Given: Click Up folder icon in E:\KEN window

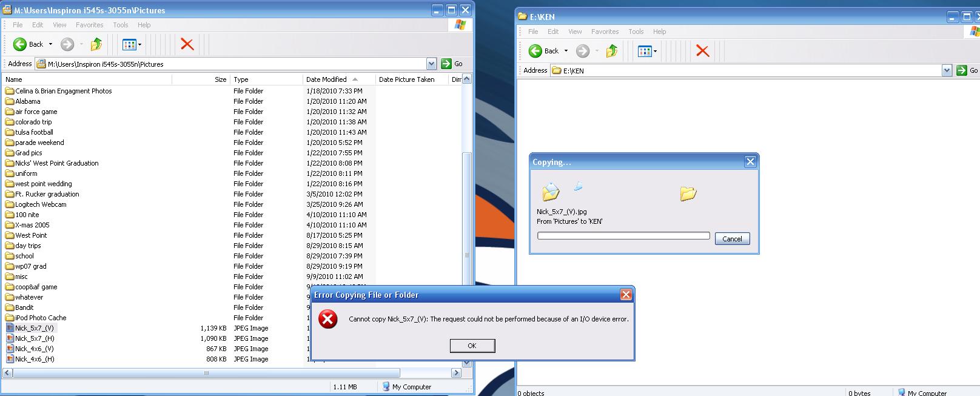Looking at the screenshot, I should tap(611, 51).
